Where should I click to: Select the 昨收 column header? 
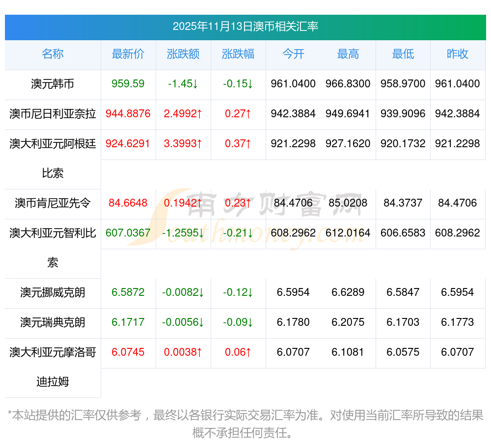[x=458, y=54]
